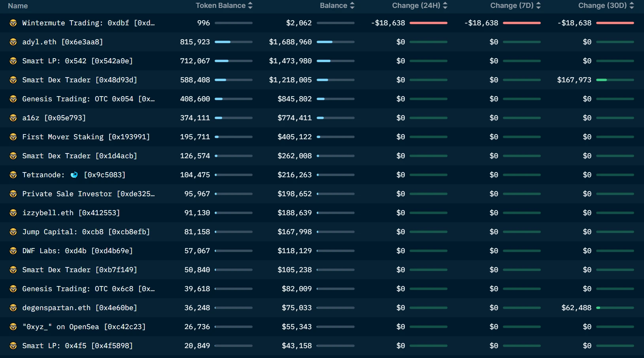
Task: Click adyl.eth's token balance progress bar
Action: point(233,42)
